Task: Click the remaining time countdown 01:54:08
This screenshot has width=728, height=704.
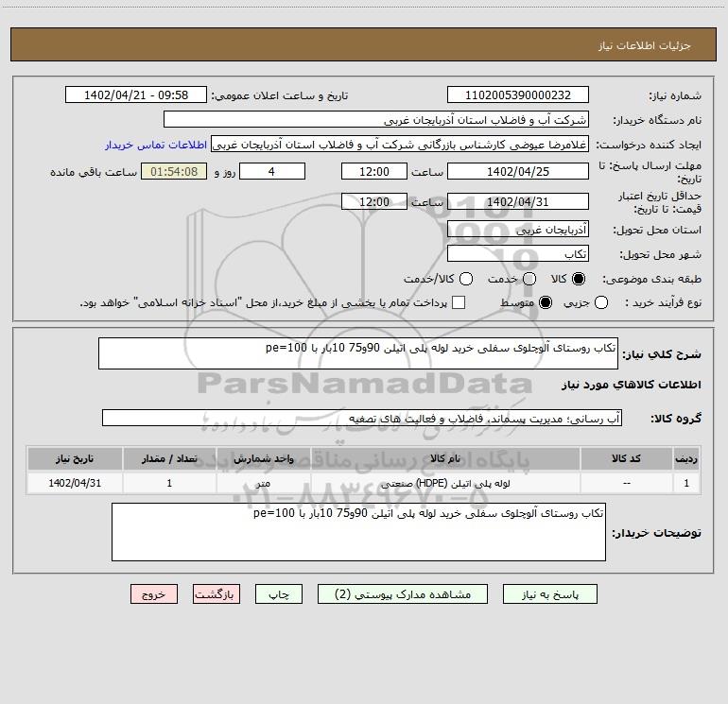Action: tap(174, 171)
